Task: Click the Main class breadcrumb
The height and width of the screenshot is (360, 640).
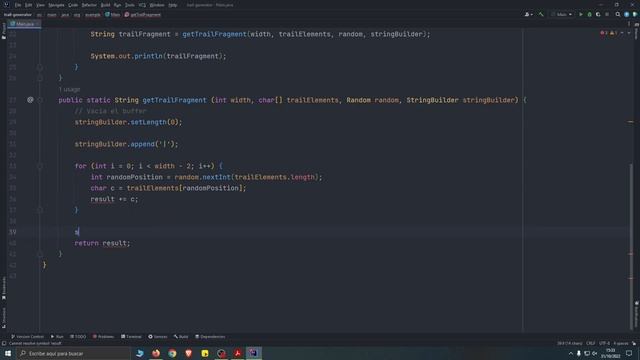Action: [x=113, y=15]
